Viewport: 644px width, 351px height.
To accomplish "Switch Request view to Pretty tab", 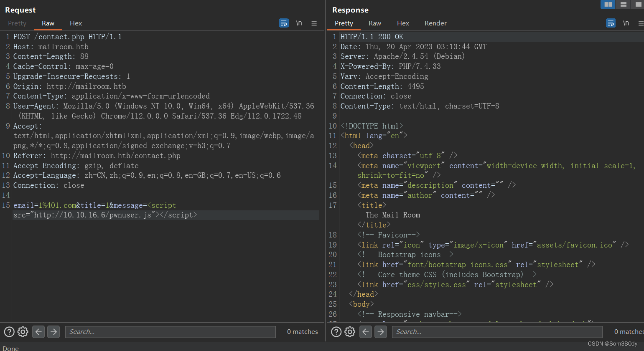I will 17,23.
